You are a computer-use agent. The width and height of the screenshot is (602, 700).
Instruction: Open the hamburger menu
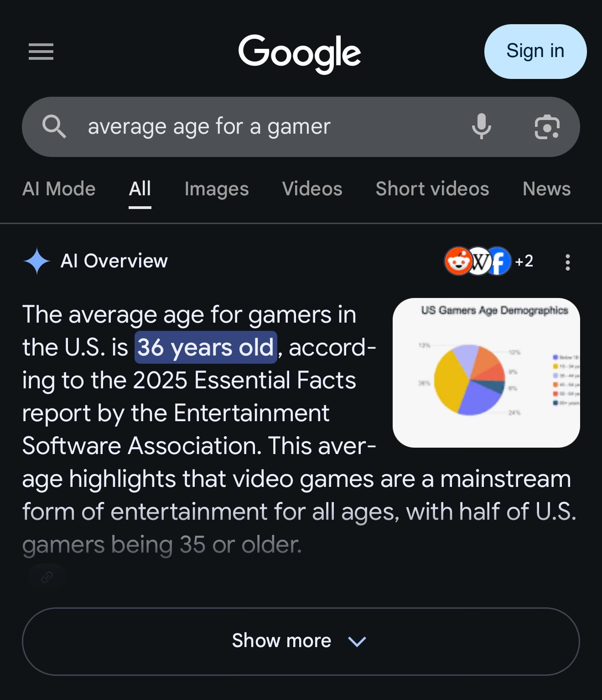click(41, 52)
